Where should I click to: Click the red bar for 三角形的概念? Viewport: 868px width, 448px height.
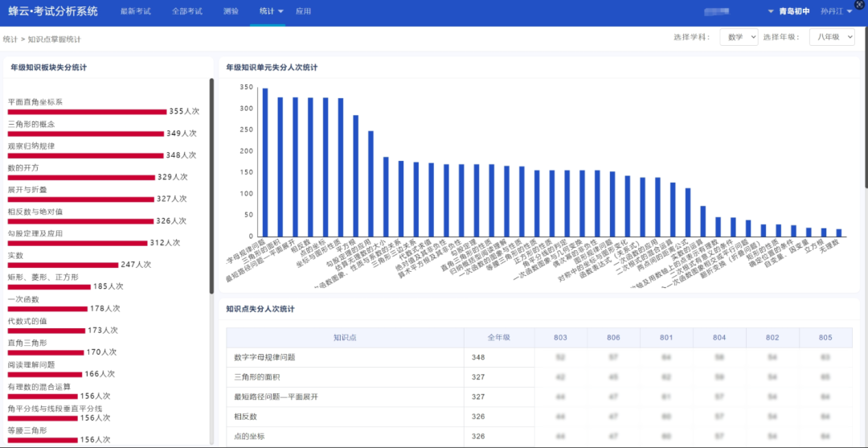(86, 134)
